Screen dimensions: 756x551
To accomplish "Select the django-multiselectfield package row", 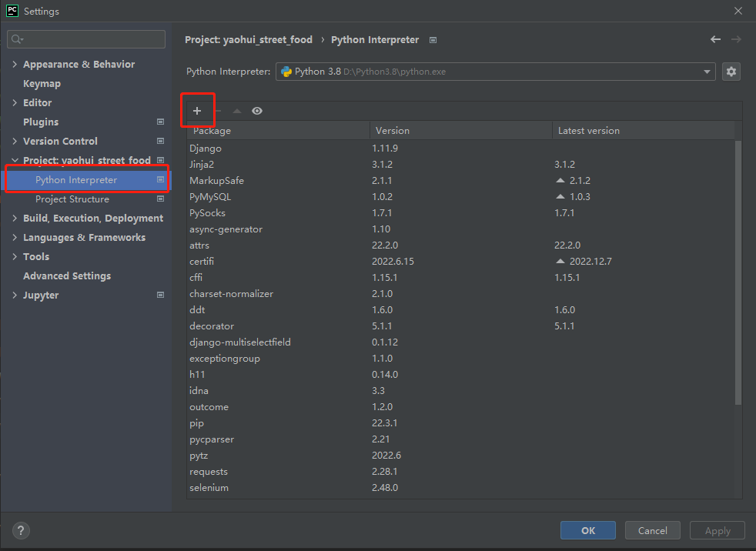I will (461, 342).
